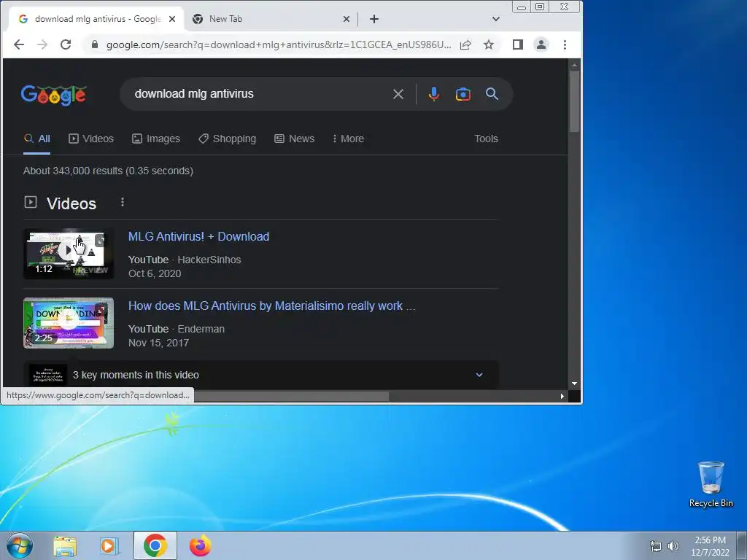
Task: Open the Chrome profile menu
Action: [x=541, y=44]
